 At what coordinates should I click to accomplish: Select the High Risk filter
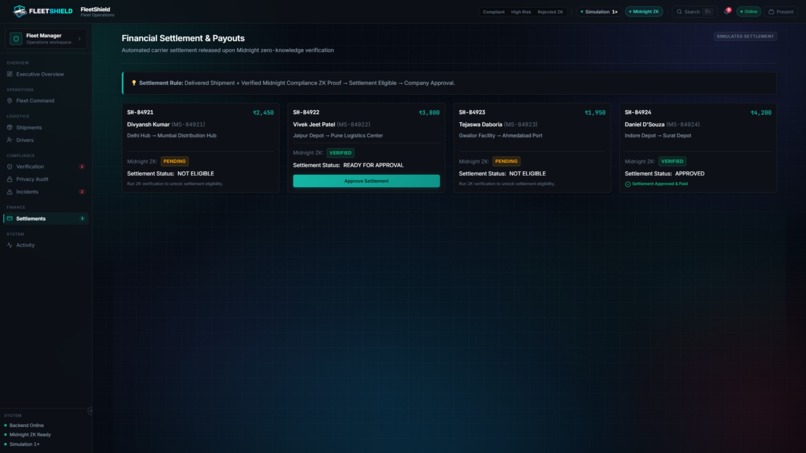tap(521, 12)
